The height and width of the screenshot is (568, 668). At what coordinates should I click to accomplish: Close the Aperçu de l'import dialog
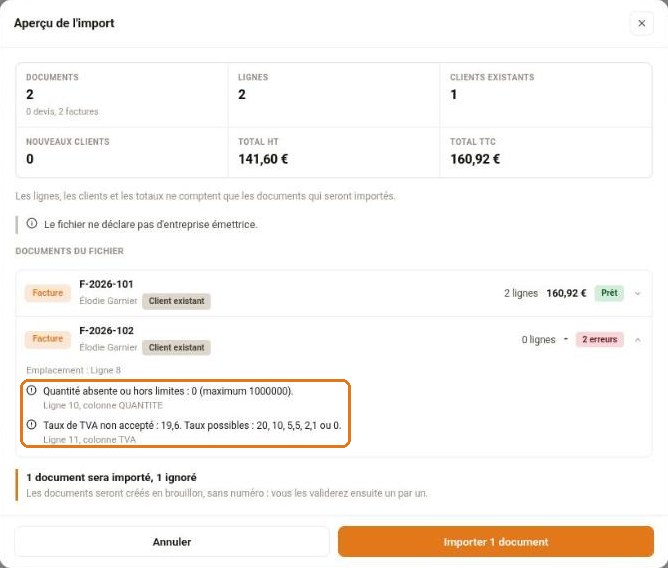(x=641, y=23)
